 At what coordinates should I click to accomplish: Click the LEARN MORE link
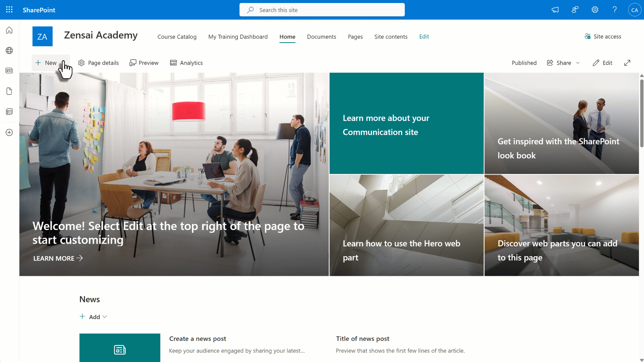point(58,258)
